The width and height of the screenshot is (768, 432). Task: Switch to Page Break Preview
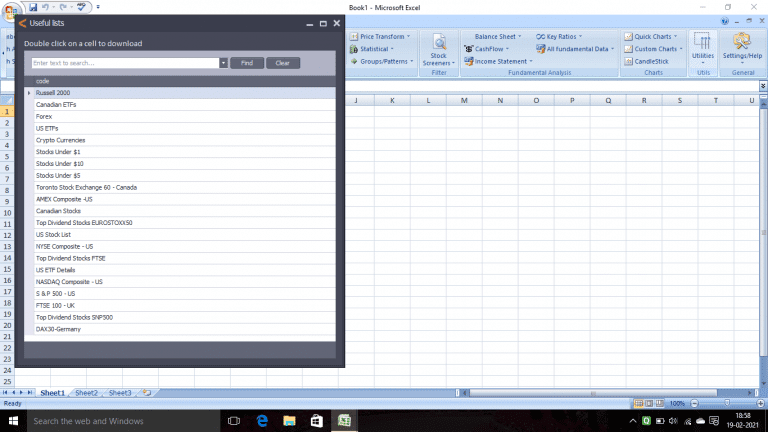660,404
